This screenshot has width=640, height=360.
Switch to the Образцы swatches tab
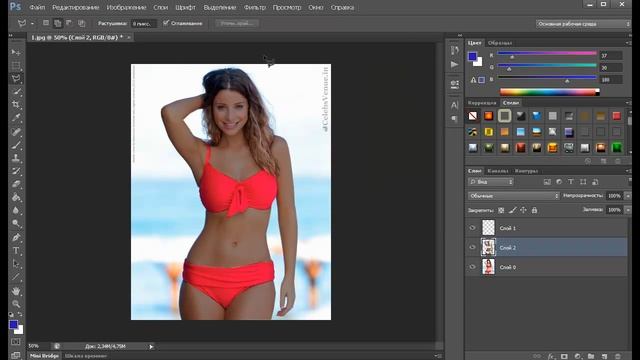click(500, 43)
